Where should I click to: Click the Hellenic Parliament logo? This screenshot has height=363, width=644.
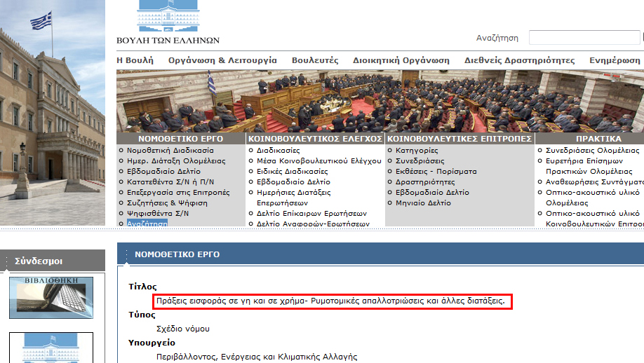pyautogui.click(x=168, y=23)
